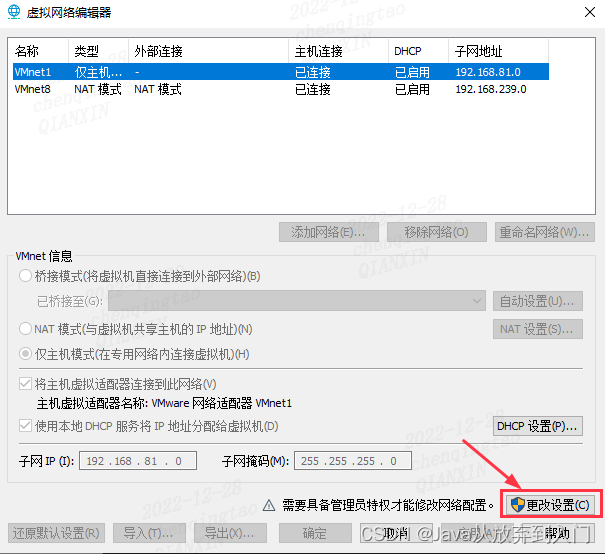Click the 子网 IP input field
605x554 pixels.
point(138,461)
